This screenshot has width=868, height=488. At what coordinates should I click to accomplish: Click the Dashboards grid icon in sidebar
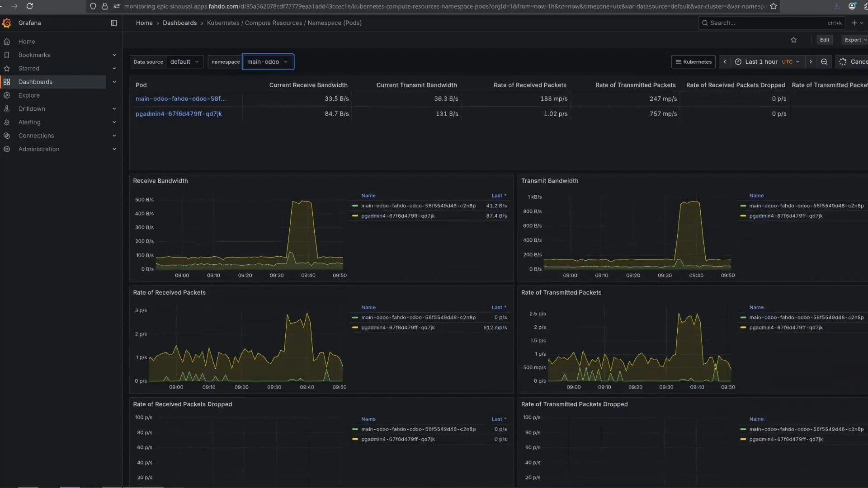(x=7, y=82)
